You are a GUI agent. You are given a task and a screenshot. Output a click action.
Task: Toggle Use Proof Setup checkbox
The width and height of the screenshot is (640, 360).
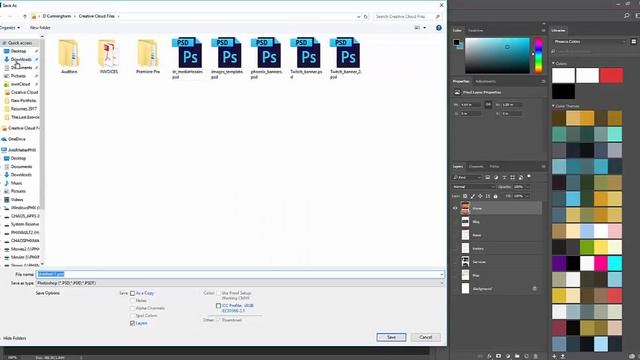pyautogui.click(x=218, y=293)
